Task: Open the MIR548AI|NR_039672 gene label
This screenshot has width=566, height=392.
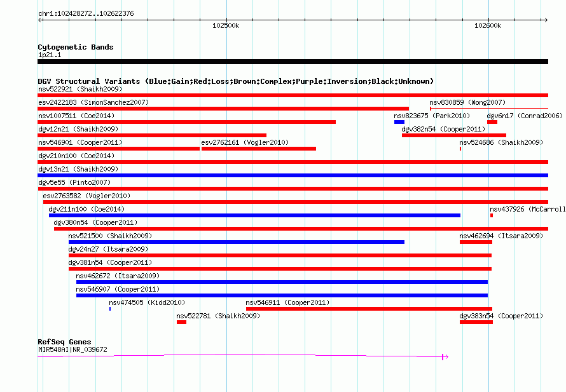Action: click(x=72, y=349)
